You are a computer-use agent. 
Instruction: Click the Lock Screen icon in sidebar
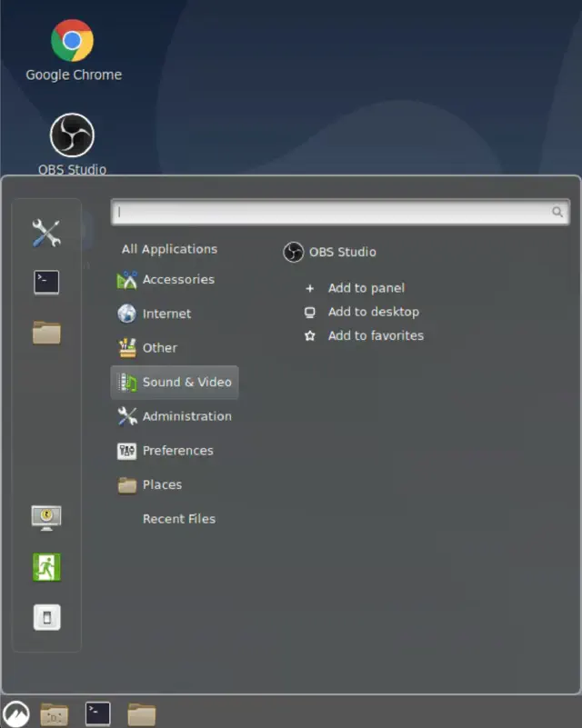(x=46, y=517)
